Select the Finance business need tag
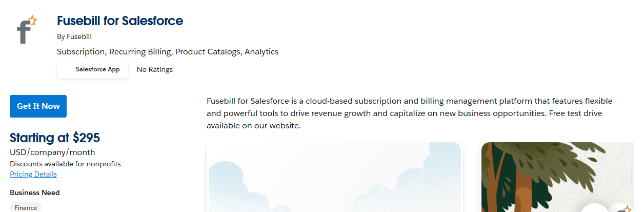The height and width of the screenshot is (212, 644). pos(26,207)
